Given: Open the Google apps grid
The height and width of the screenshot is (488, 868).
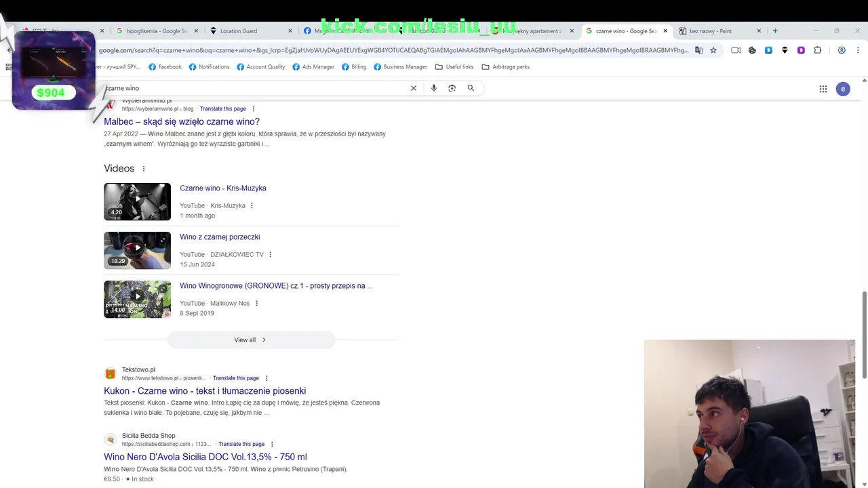Looking at the screenshot, I should (x=823, y=89).
